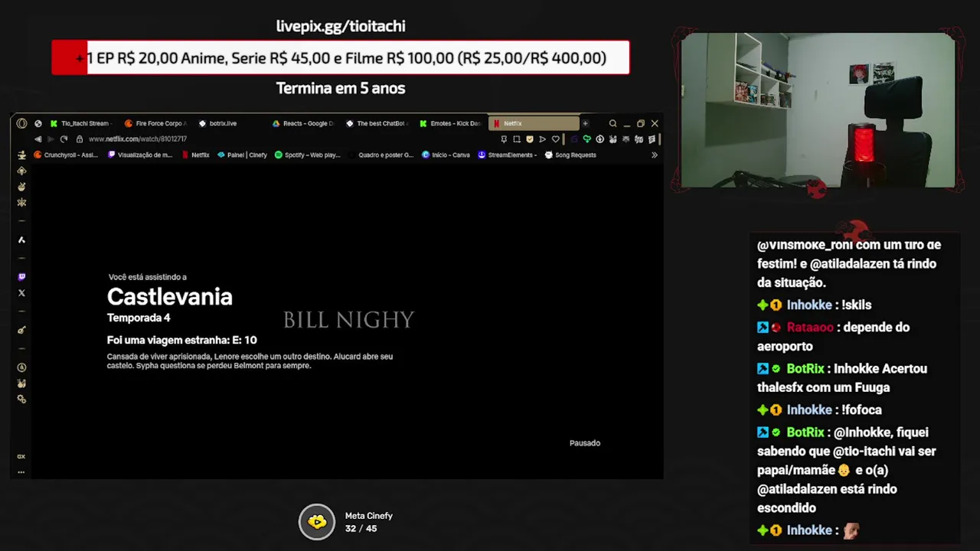980x551 pixels.
Task: Open sidebar three-dots more options
Action: (x=21, y=472)
